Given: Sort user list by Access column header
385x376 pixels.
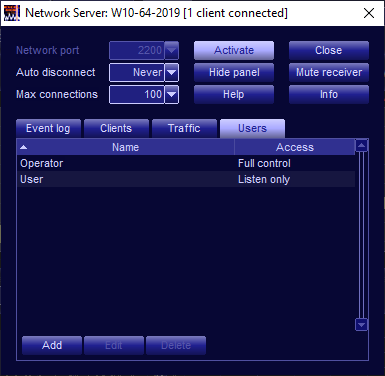Looking at the screenshot, I should click(295, 147).
